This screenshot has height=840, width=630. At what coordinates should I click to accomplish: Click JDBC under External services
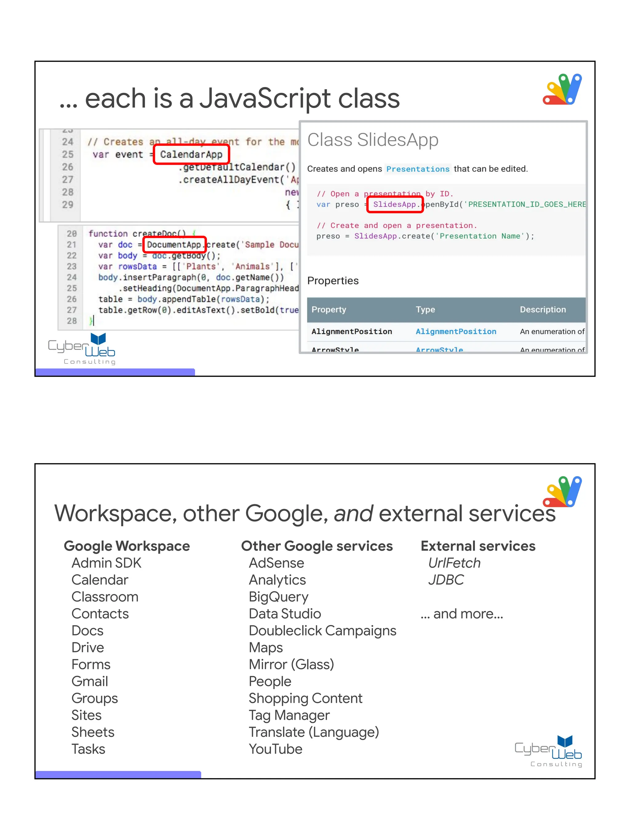[446, 580]
